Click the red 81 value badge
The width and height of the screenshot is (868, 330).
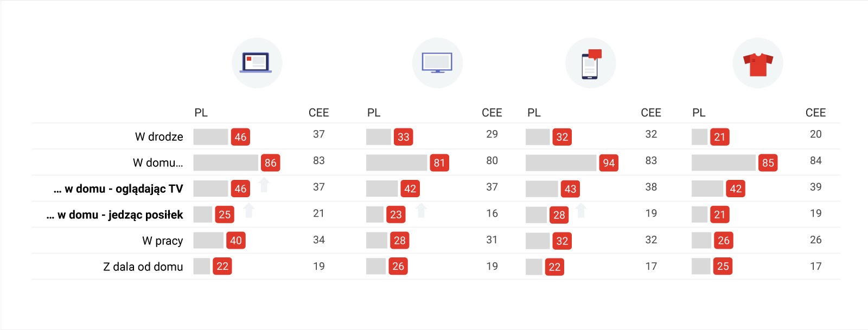(439, 163)
